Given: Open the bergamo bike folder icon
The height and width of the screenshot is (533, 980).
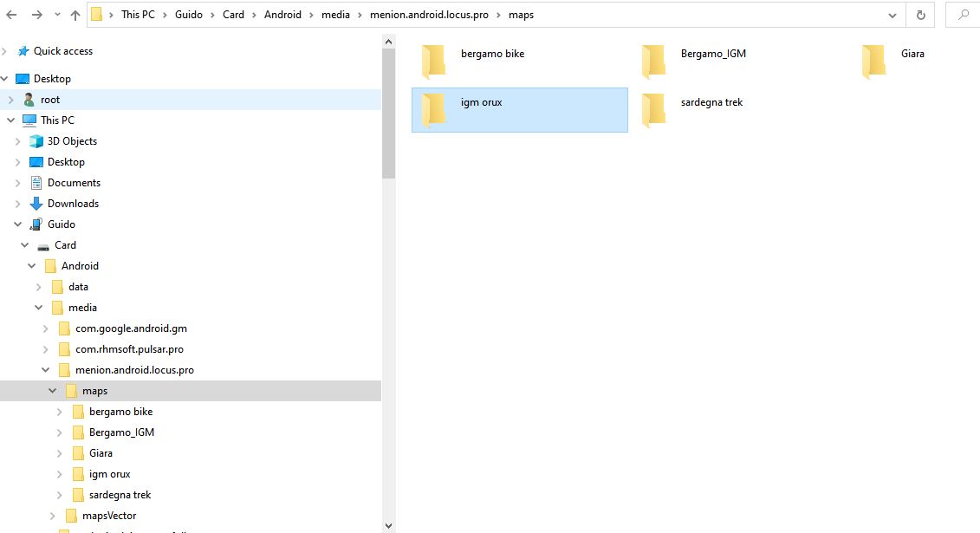Looking at the screenshot, I should 433,62.
